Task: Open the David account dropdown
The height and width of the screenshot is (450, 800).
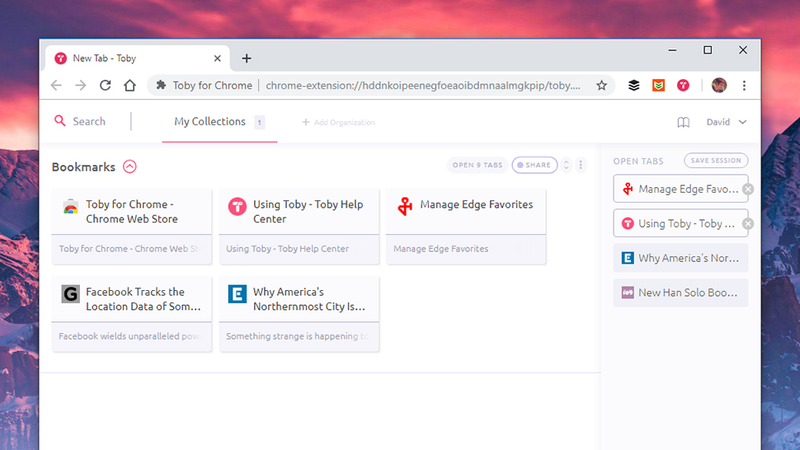Action: tap(726, 122)
